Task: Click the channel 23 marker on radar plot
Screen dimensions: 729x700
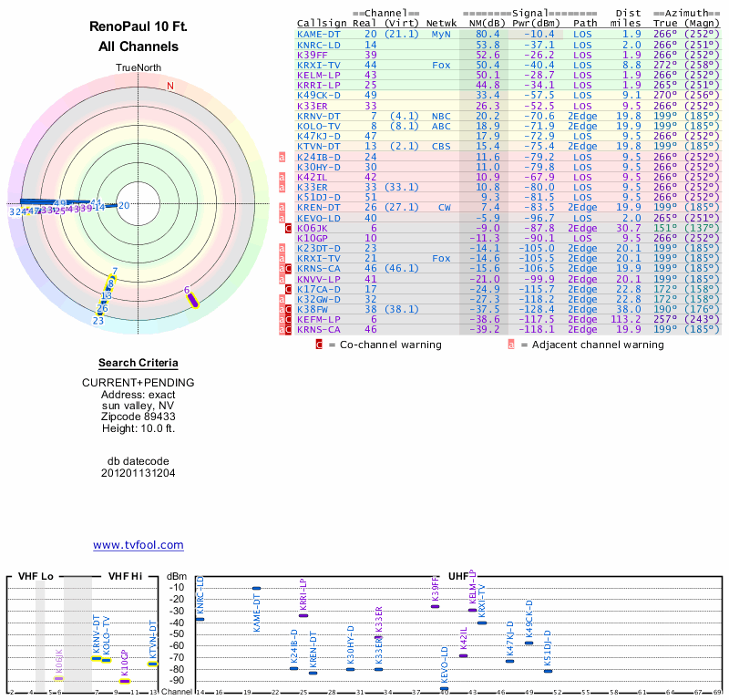Action: click(98, 320)
